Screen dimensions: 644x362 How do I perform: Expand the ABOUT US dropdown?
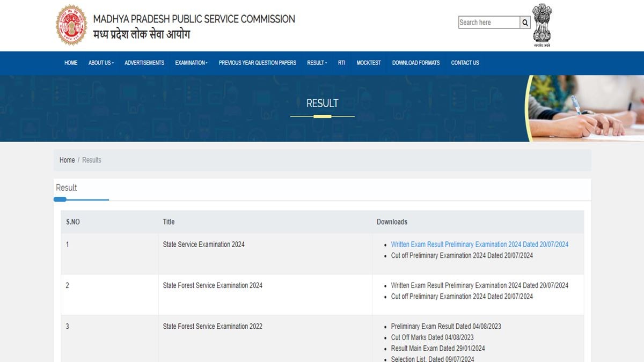101,63
